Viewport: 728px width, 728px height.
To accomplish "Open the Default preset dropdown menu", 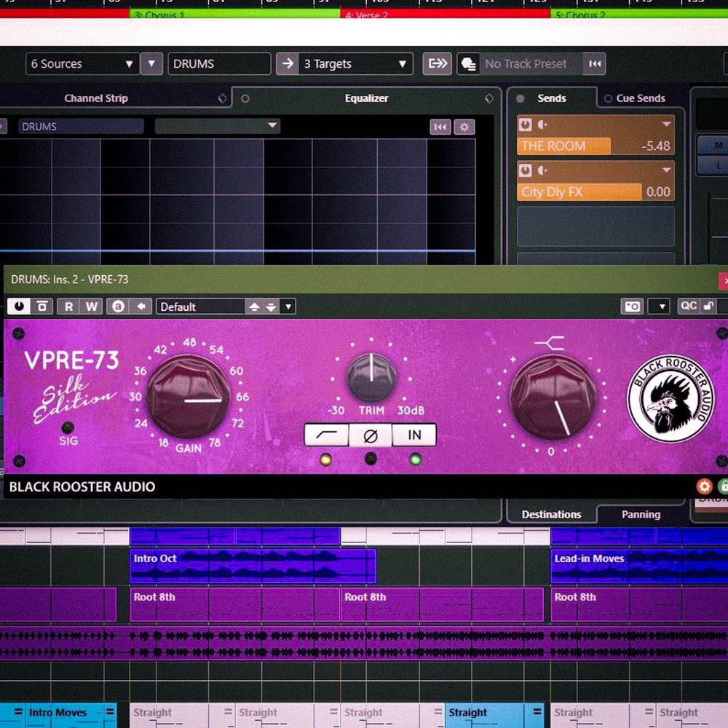I will [x=288, y=307].
